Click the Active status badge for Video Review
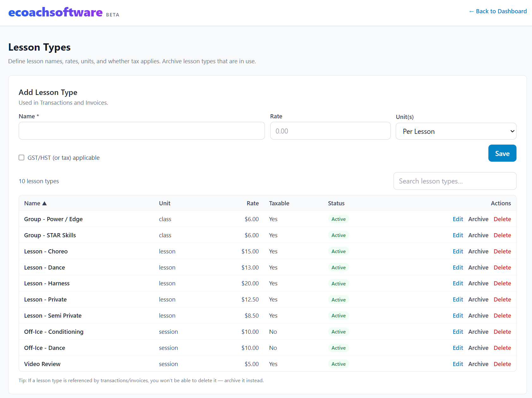Screen dimensions: 532x398 coord(338,364)
